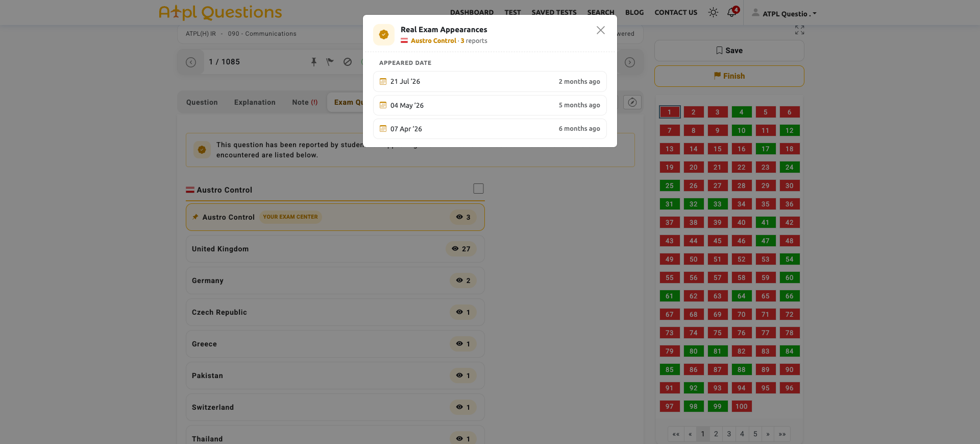Open the Contact Us link
980x444 pixels.
(x=676, y=12)
